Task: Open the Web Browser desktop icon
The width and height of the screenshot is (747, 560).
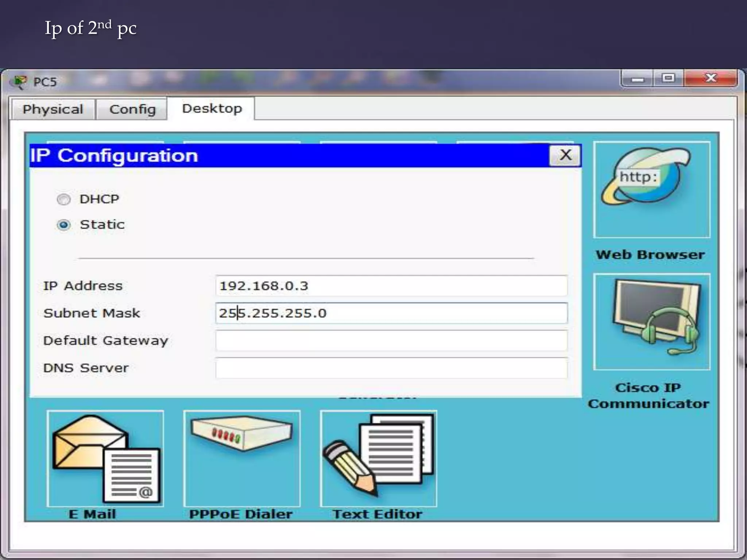Action: (x=651, y=190)
